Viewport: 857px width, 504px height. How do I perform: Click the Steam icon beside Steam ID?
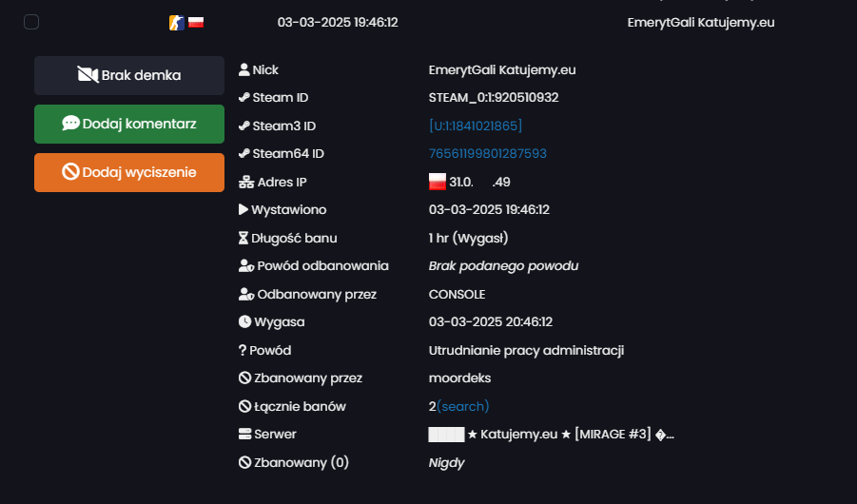click(x=244, y=98)
